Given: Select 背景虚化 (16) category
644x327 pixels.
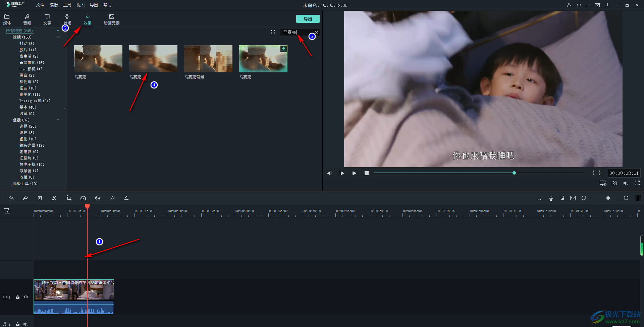Looking at the screenshot, I should coord(32,63).
